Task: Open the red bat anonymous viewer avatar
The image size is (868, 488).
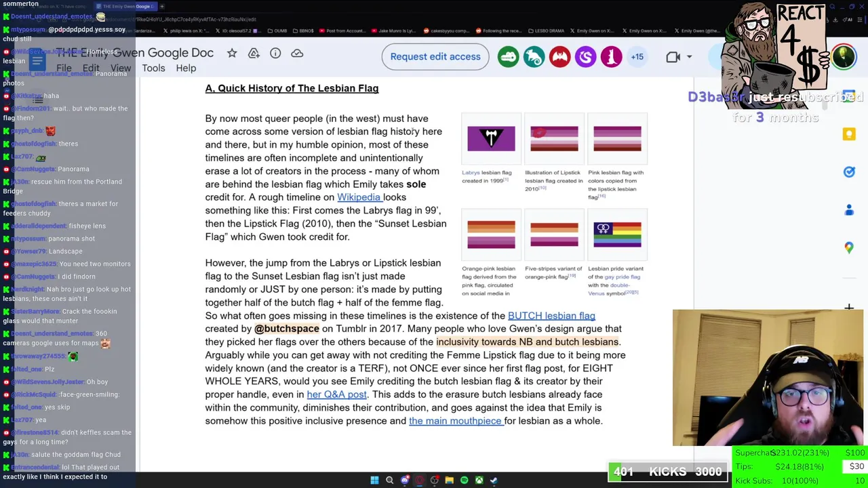Action: click(559, 57)
